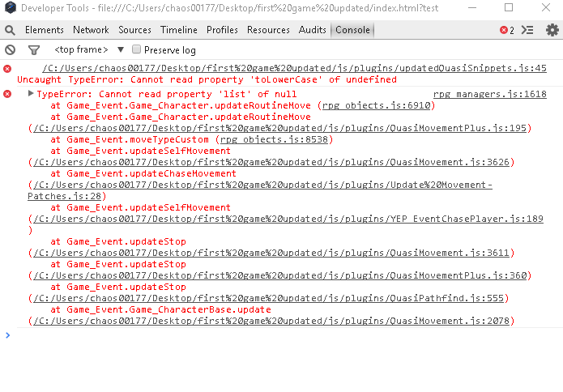Screen dimensions: 563x392
Task: Switch to the Elements tab
Action: pyautogui.click(x=45, y=30)
